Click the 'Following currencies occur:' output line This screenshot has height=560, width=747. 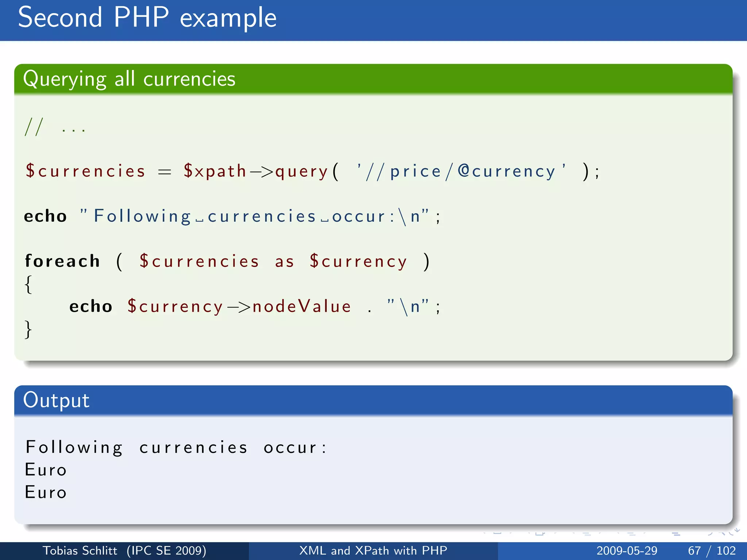click(176, 447)
